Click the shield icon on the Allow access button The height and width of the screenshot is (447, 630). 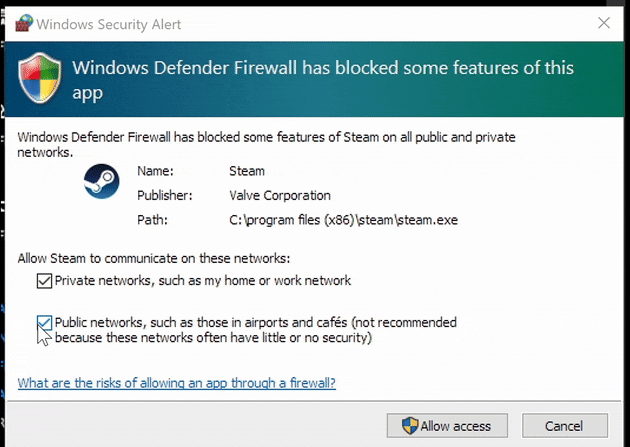click(x=409, y=426)
